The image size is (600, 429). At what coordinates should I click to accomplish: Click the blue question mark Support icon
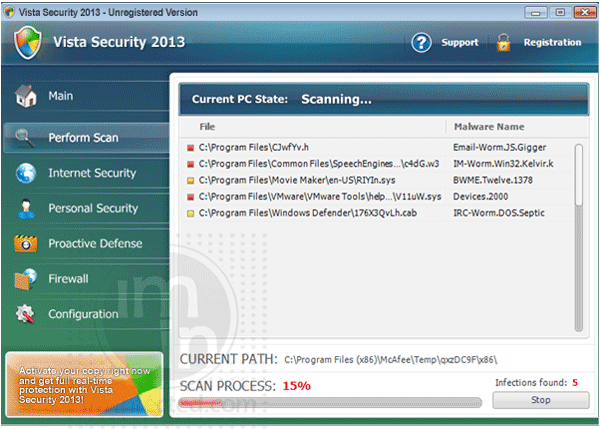click(x=421, y=42)
